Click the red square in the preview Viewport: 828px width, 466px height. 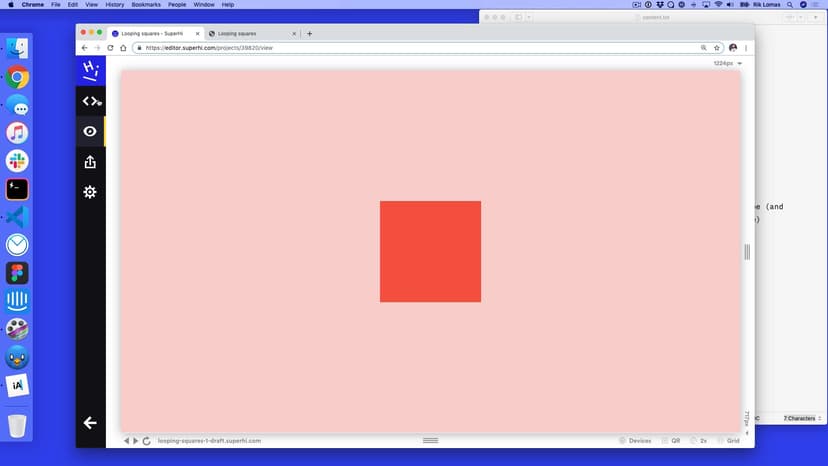click(x=430, y=251)
